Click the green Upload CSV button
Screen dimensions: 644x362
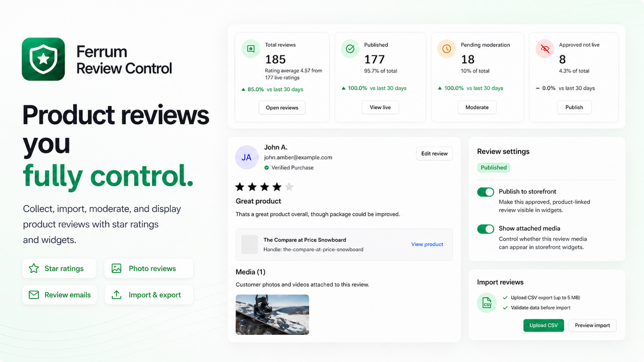pos(543,325)
